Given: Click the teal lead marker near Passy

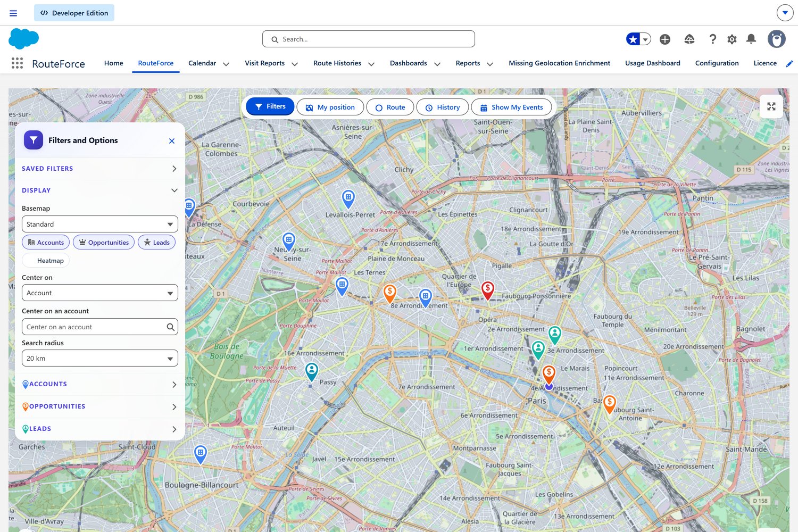Looking at the screenshot, I should tap(311, 370).
